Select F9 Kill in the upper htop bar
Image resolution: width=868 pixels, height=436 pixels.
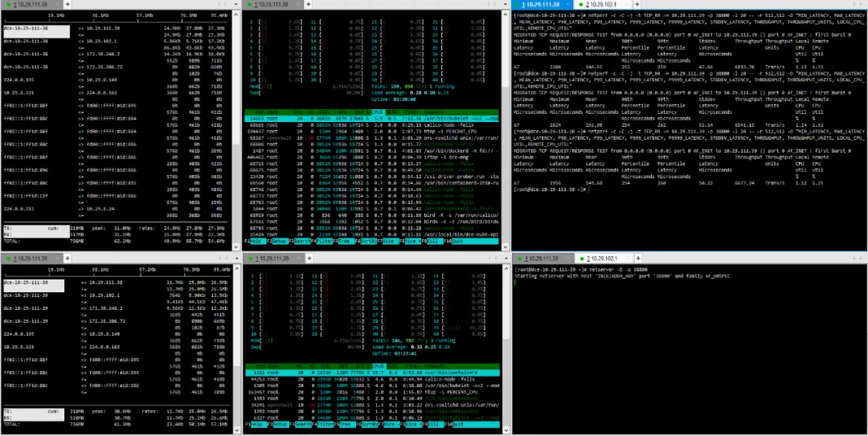coord(433,242)
